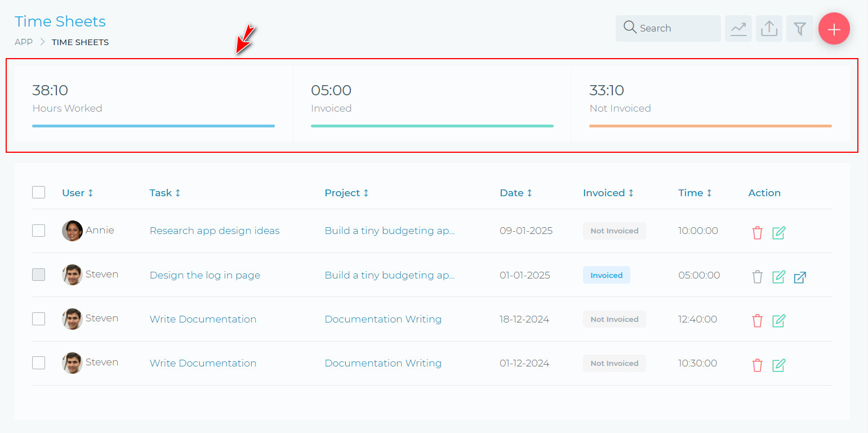Click the blue Hours Worked progress bar
This screenshot has width=868, height=433.
coord(153,126)
